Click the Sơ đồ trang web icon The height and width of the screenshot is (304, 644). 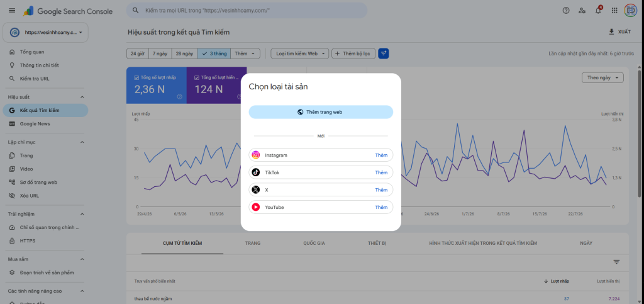12,182
